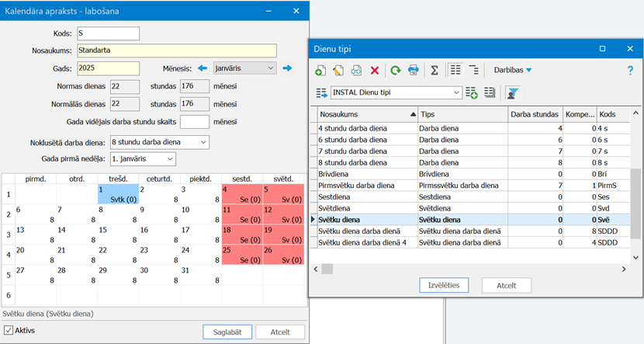Open the Darbības menu
Screen dimensions: 644x344
513,70
